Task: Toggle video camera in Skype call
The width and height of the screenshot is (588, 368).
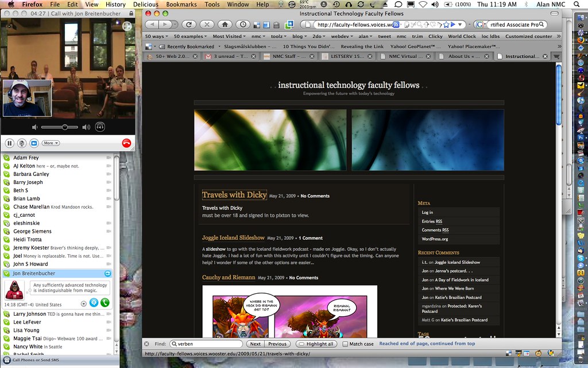Action: click(34, 143)
